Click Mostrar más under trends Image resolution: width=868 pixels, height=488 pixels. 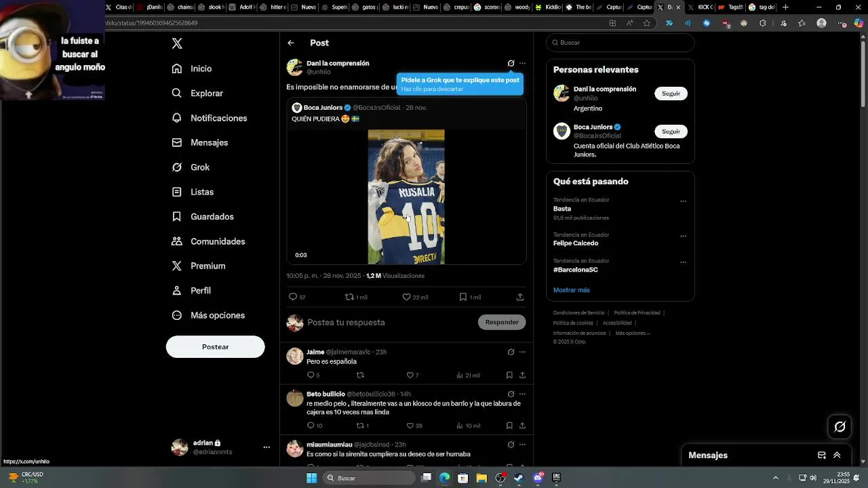point(571,290)
